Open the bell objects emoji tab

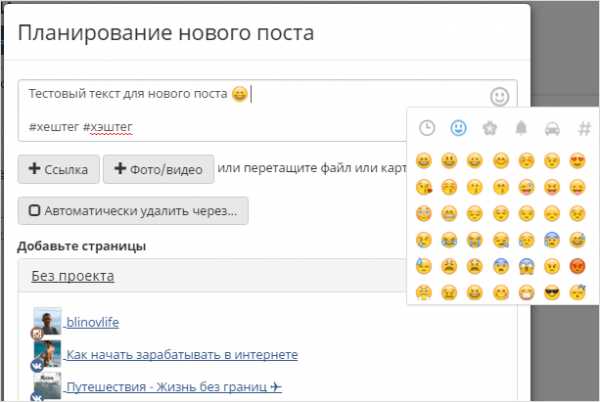coord(521,128)
